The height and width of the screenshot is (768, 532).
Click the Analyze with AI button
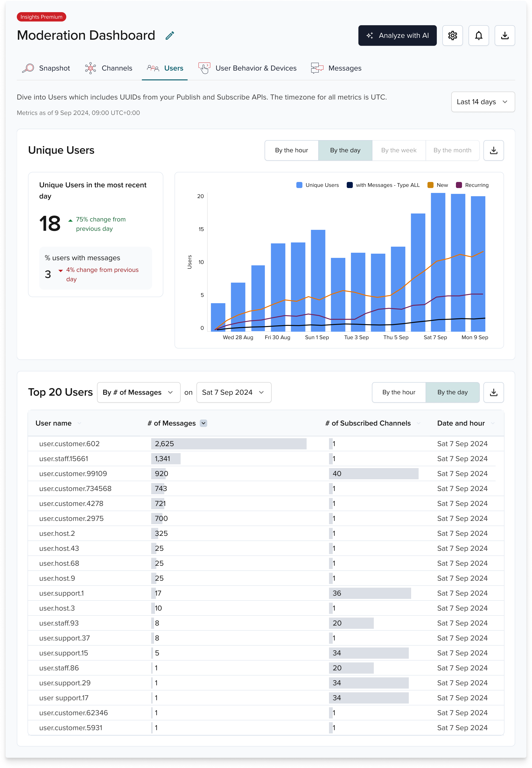pos(397,36)
